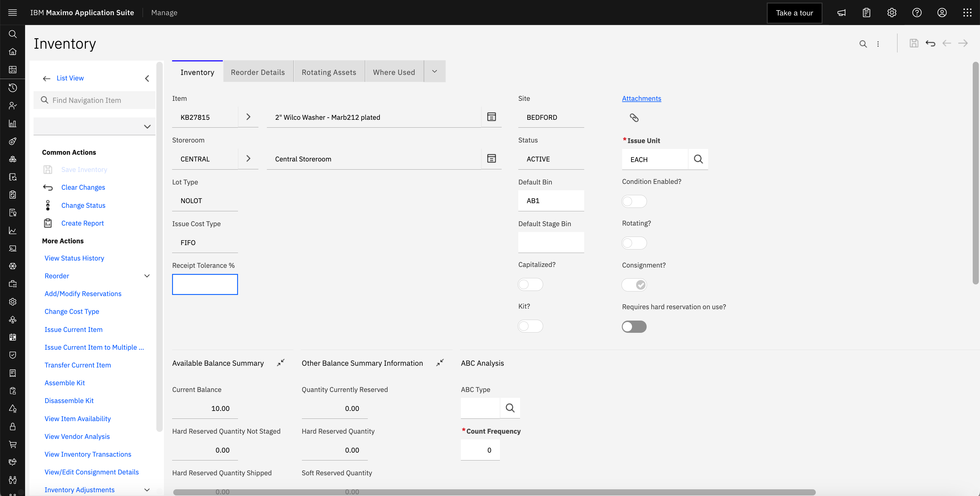Go to previous record arrow
This screenshot has width=980, height=496.
click(946, 43)
